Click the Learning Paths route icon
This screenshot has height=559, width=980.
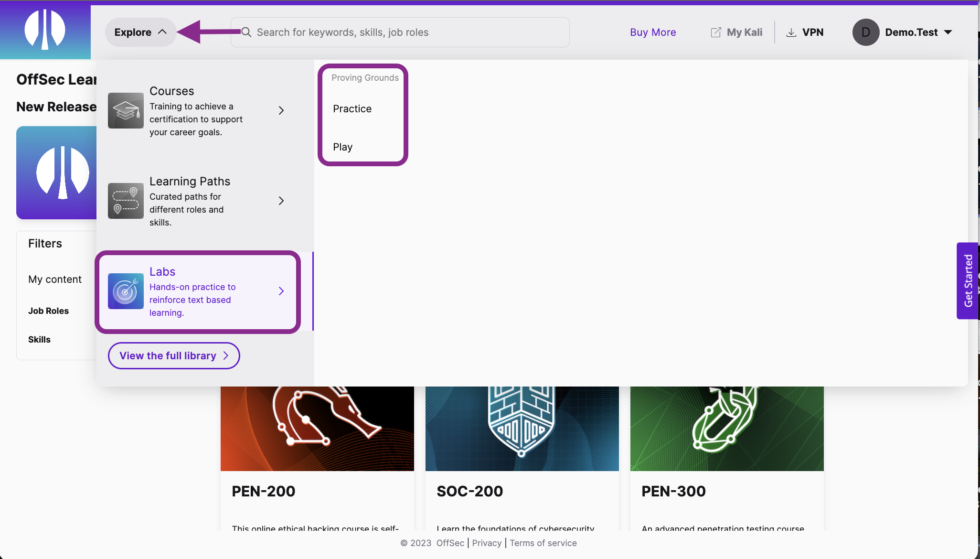click(x=125, y=201)
